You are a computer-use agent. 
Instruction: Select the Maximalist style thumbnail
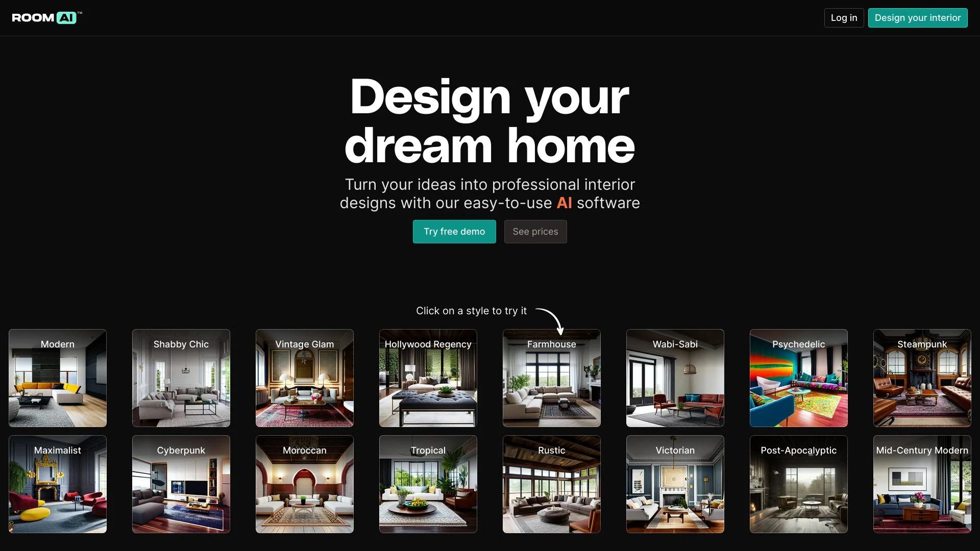[x=57, y=484]
